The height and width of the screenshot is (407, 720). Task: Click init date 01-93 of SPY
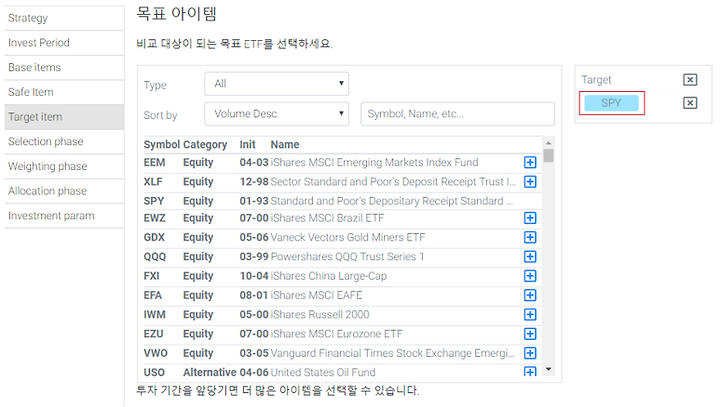tap(253, 201)
